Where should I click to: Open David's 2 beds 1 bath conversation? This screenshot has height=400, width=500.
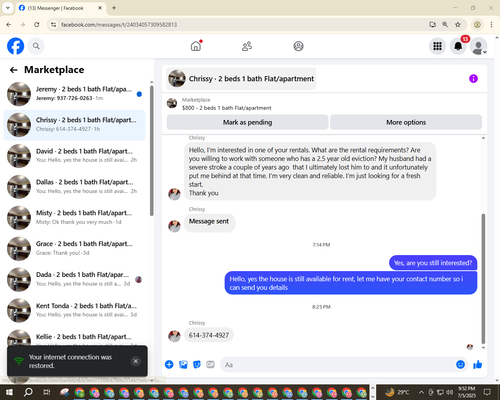point(75,156)
